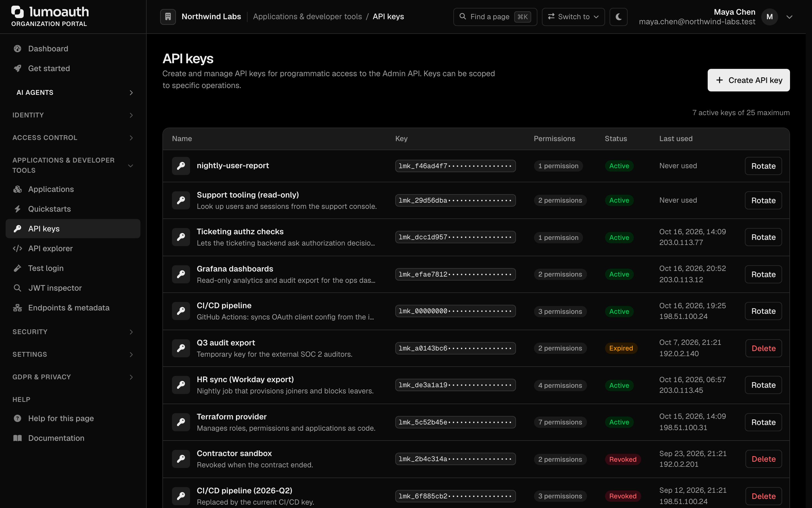The height and width of the screenshot is (508, 812).
Task: Collapse Applications & Developer Tools section
Action: [73, 165]
